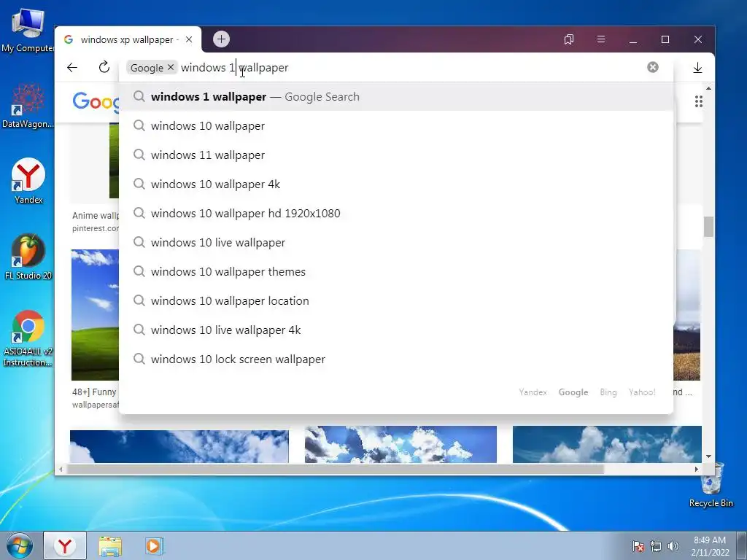Open the downloads arrow icon

click(697, 68)
